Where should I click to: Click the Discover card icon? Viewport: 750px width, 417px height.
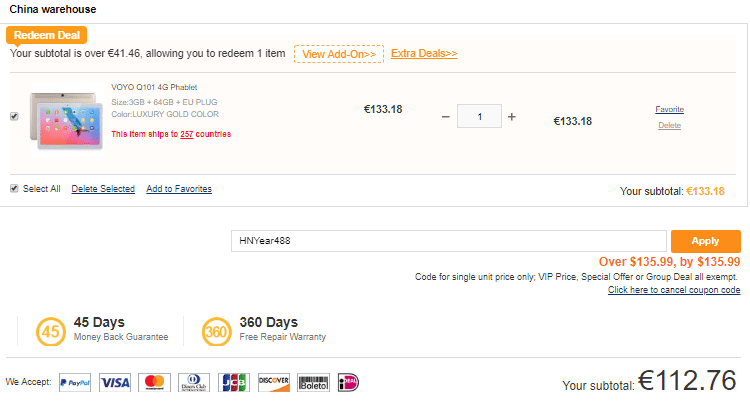[274, 383]
